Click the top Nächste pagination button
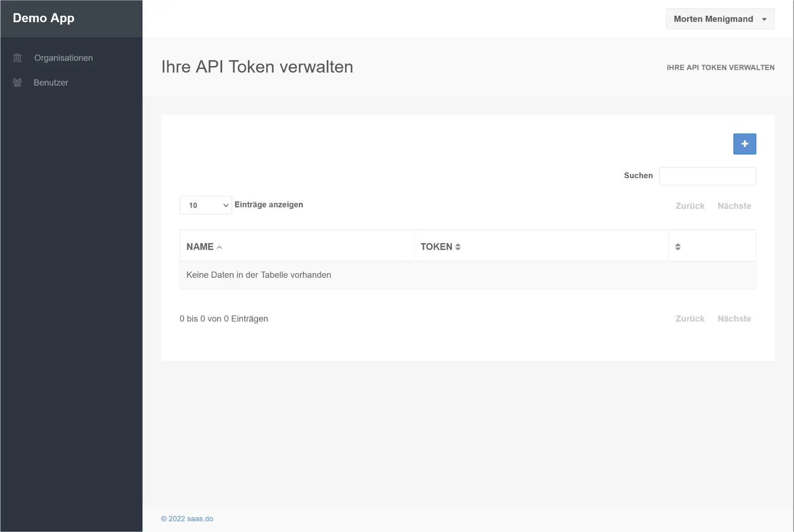 tap(734, 206)
